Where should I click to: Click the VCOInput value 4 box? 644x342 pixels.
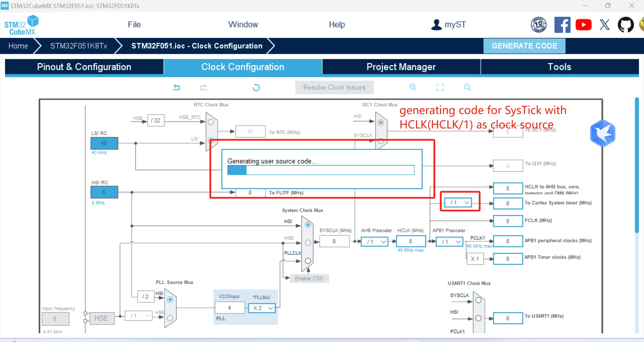[x=230, y=308]
